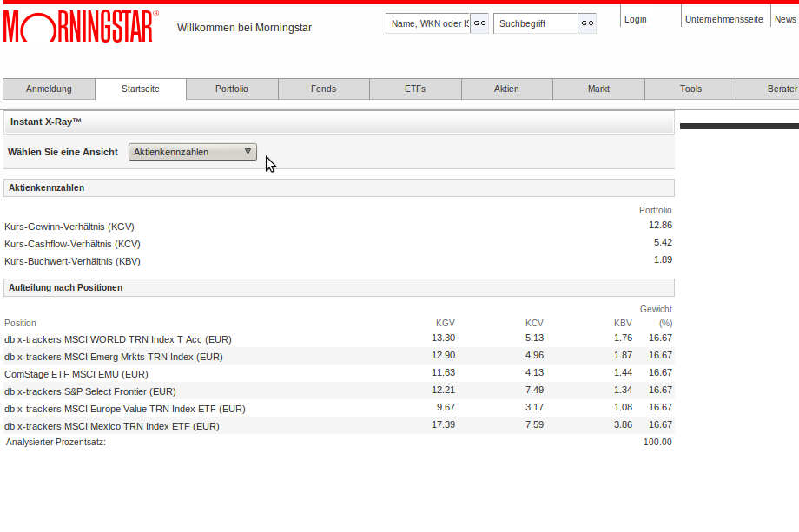Viewport: 799px width, 532px height.
Task: Click the Morningstar logo
Action: [81, 26]
